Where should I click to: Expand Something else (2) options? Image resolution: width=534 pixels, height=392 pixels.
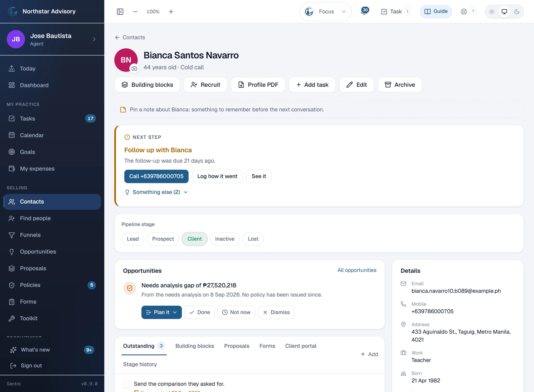tap(156, 192)
